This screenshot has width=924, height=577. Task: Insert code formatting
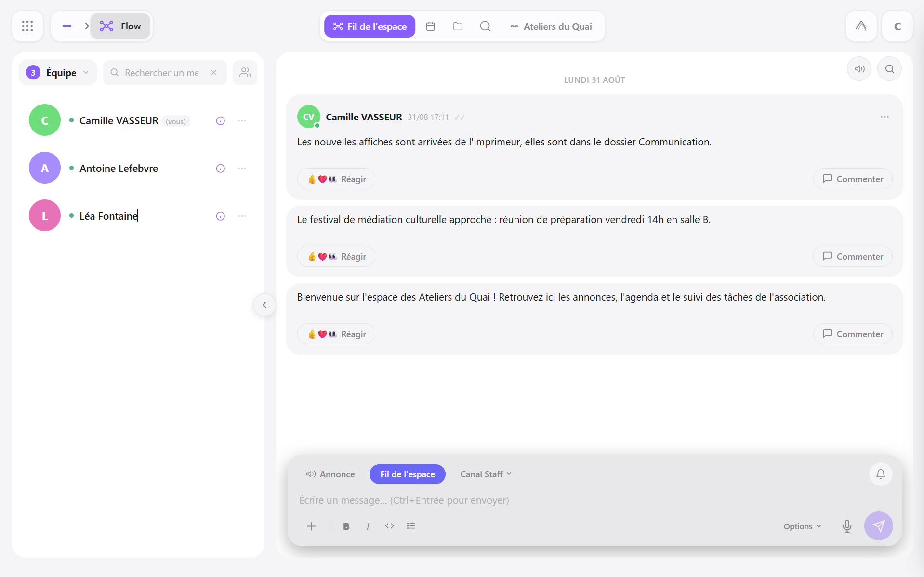click(390, 526)
